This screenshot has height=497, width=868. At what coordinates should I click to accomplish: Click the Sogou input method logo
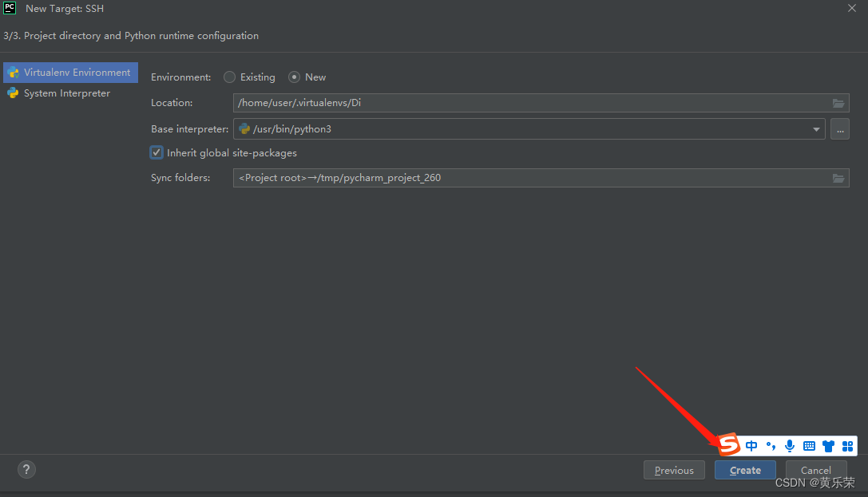(x=728, y=445)
